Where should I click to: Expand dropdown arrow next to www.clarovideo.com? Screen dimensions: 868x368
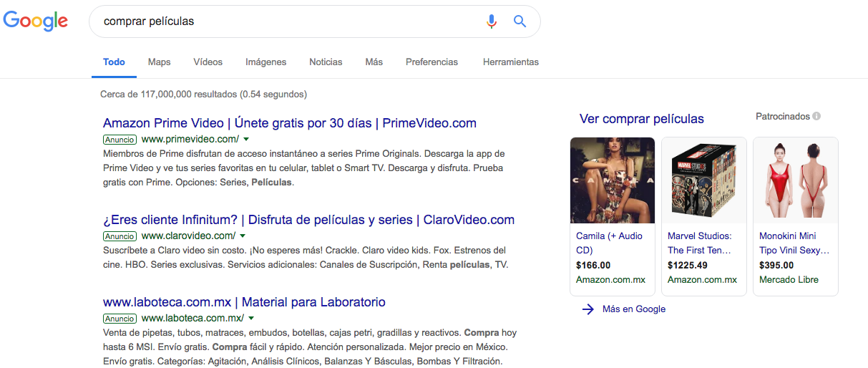point(243,236)
